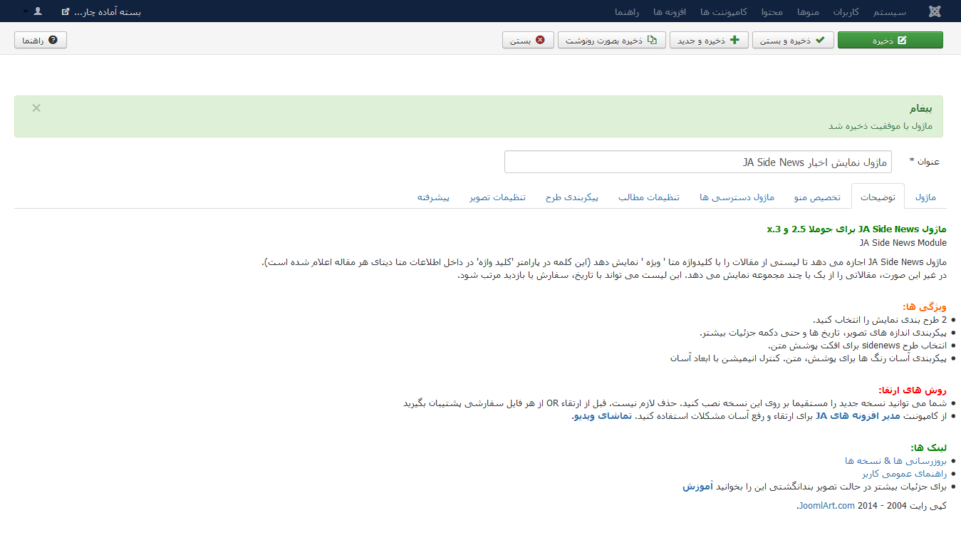The width and height of the screenshot is (961, 560).
Task: Open راهنمای عمومی کاربر link
Action: coord(905,473)
